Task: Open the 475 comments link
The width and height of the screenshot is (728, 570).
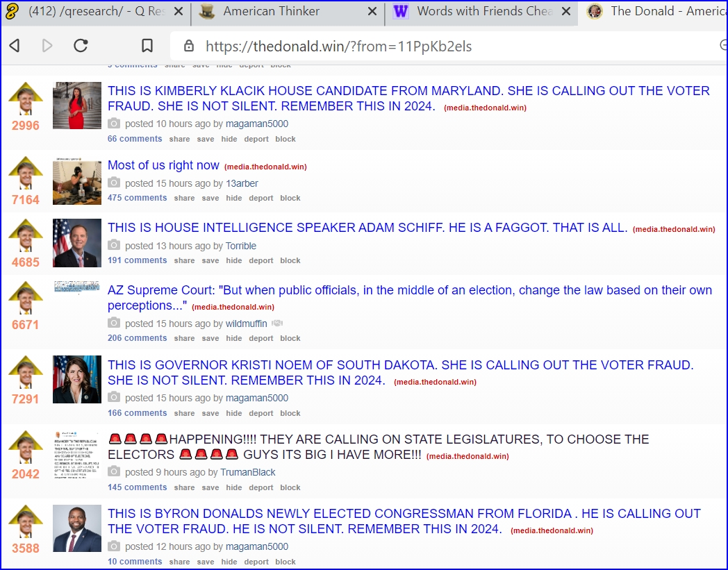Action: (x=137, y=198)
